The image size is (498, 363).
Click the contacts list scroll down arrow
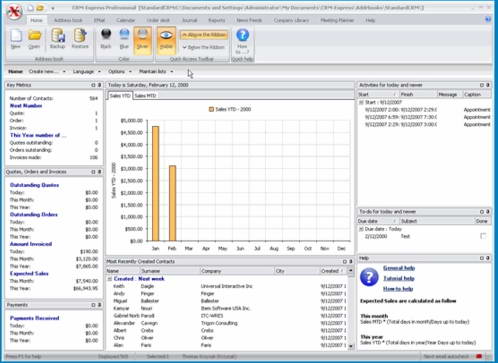(x=351, y=347)
